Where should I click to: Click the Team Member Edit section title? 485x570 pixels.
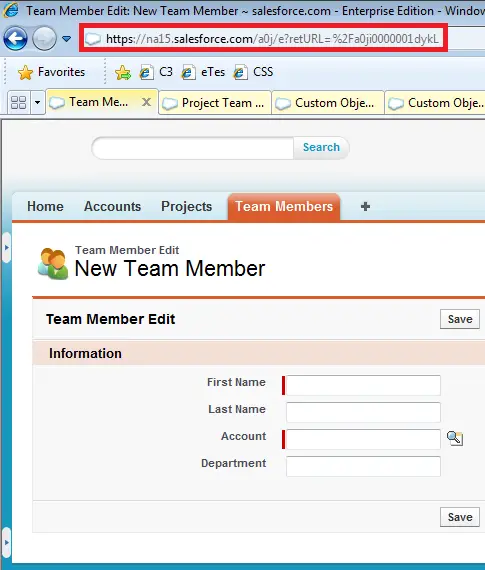111,319
